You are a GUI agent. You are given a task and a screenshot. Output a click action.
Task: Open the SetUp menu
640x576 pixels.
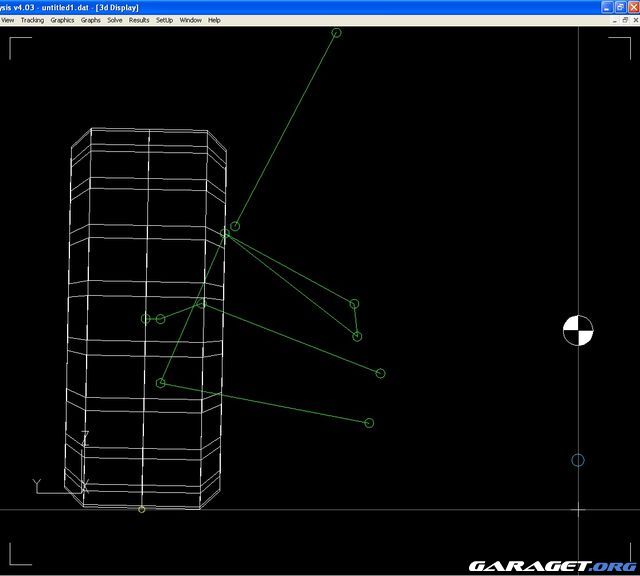164,20
